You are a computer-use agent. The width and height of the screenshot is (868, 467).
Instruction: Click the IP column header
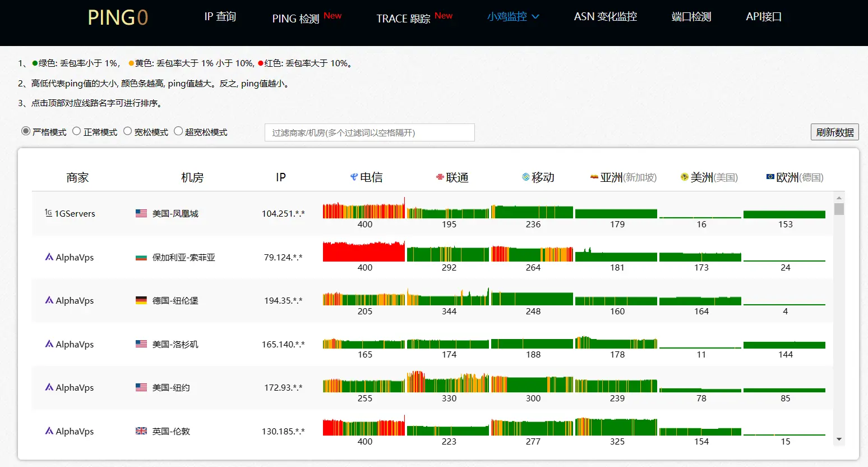[x=281, y=177]
